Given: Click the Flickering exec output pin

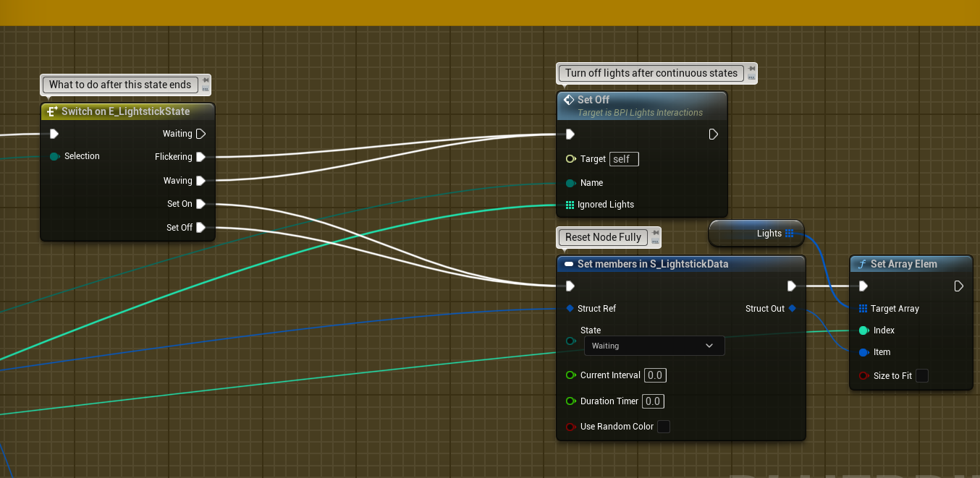Looking at the screenshot, I should click(201, 157).
